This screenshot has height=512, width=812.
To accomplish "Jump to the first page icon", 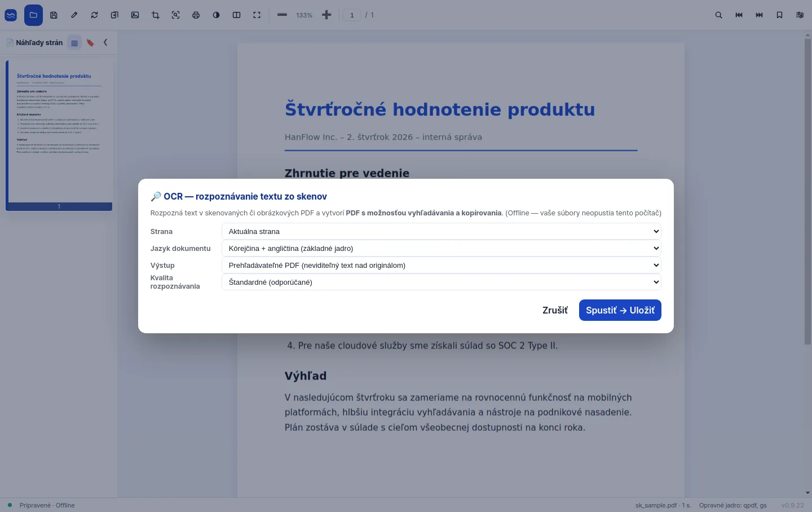I will [739, 15].
